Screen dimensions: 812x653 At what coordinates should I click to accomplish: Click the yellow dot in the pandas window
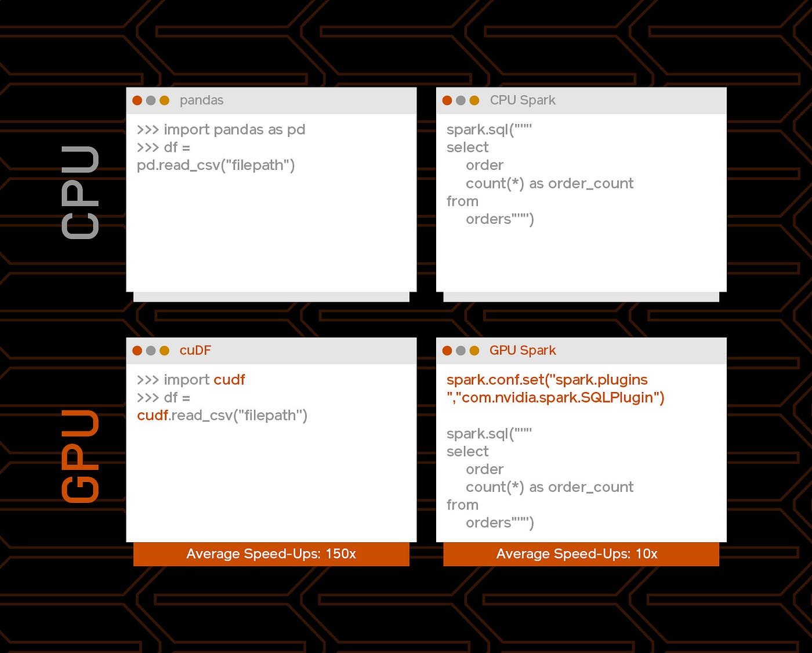coord(164,100)
